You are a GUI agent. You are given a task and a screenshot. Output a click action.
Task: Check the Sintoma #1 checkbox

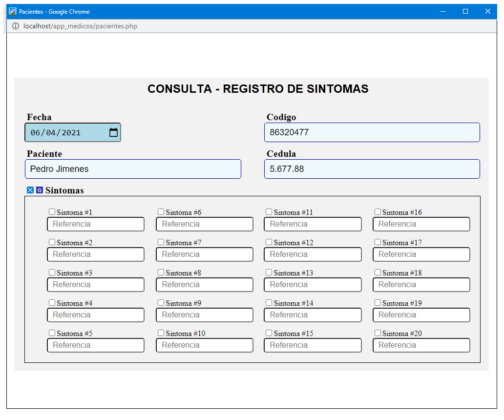[52, 212]
